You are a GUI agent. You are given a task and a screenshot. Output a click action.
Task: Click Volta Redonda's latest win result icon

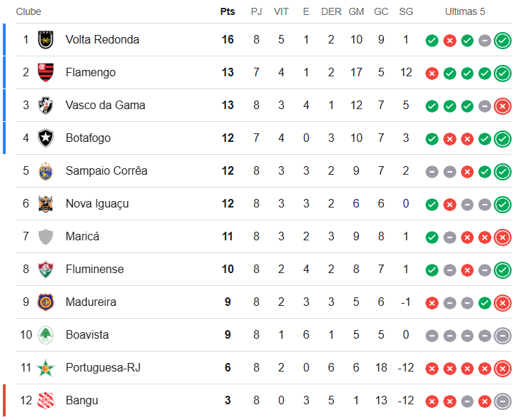tap(502, 41)
